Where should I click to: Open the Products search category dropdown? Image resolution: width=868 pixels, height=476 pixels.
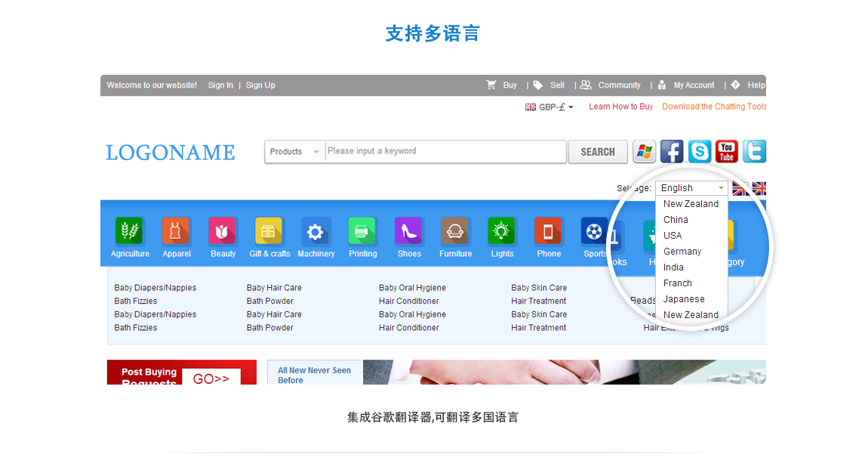pos(294,152)
